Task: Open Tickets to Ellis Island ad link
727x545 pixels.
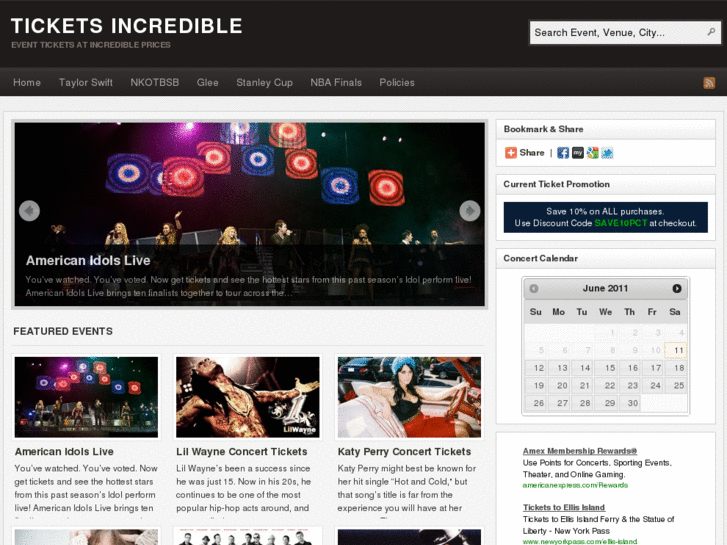Action: coord(564,507)
